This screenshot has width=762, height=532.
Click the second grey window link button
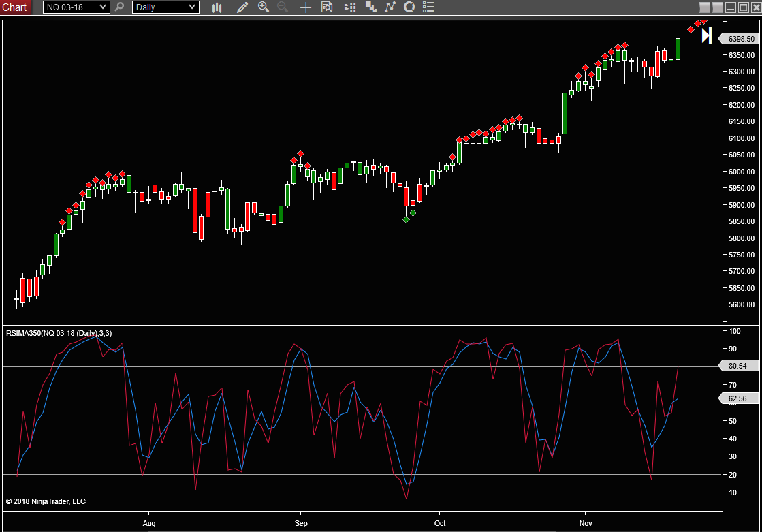tap(718, 7)
